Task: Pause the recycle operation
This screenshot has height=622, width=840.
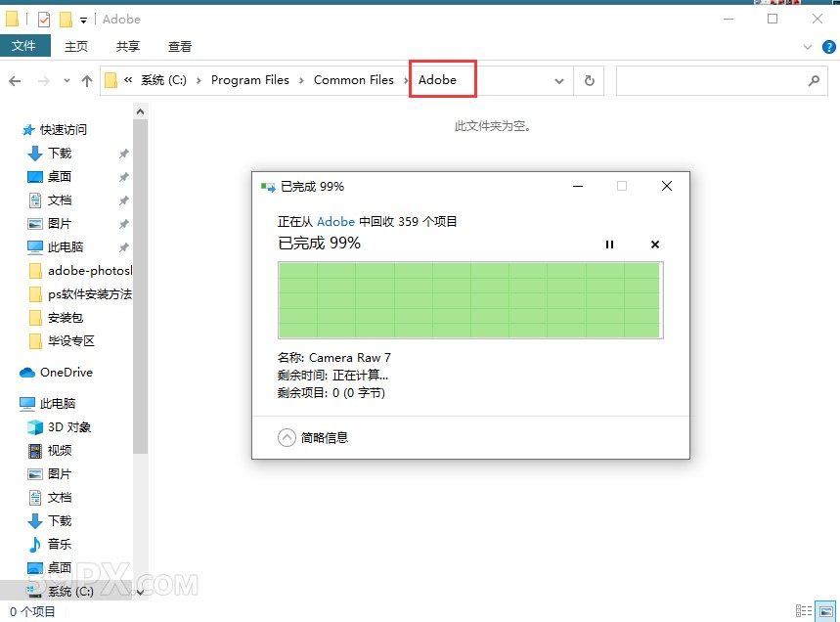Action: [609, 244]
